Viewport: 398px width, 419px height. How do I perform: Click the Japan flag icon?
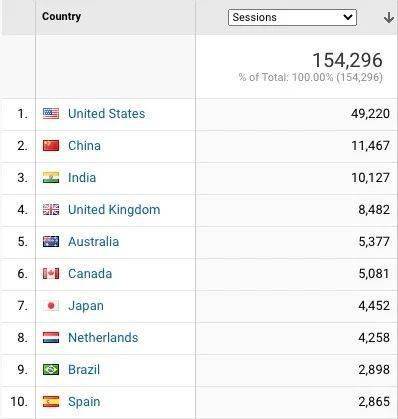point(51,306)
